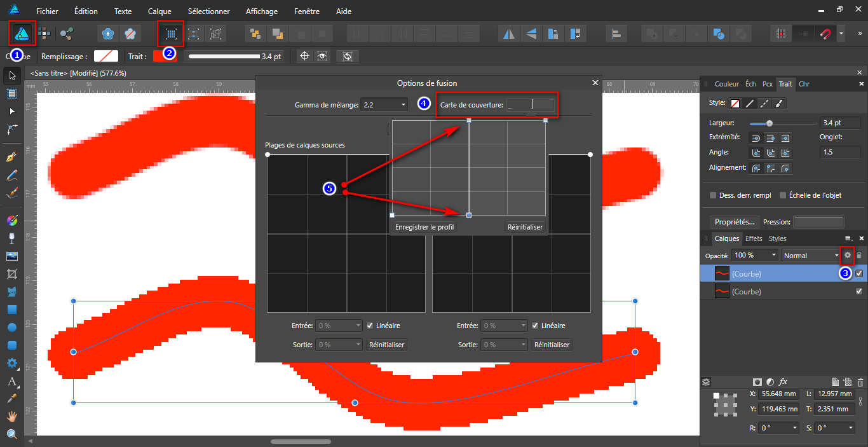This screenshot has width=868, height=447.
Task: Click the layer fx effects icon
Action: 783,382
